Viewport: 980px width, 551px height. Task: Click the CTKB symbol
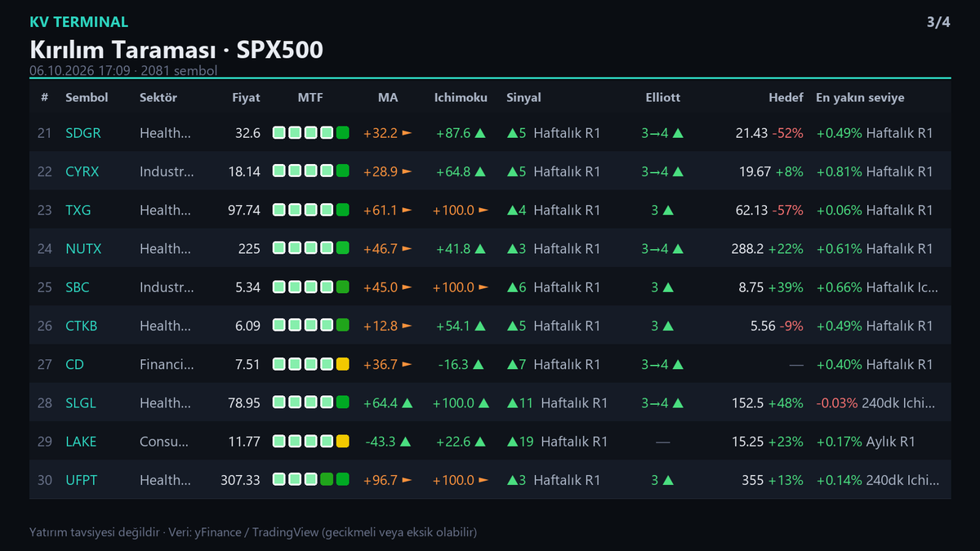tap(82, 326)
